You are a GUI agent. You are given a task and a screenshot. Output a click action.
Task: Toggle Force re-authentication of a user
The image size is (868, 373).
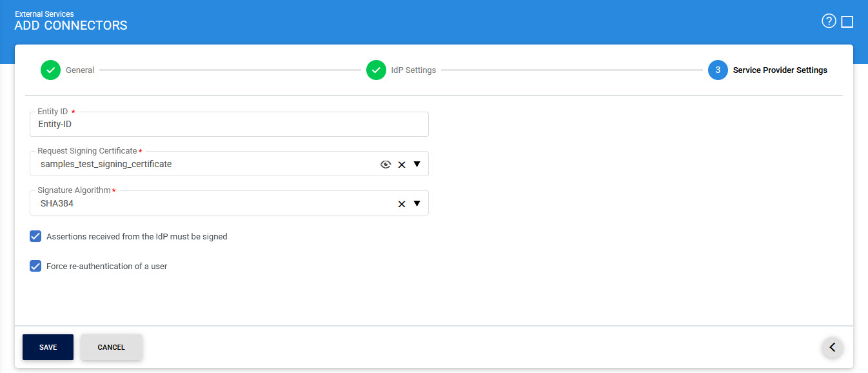(35, 266)
